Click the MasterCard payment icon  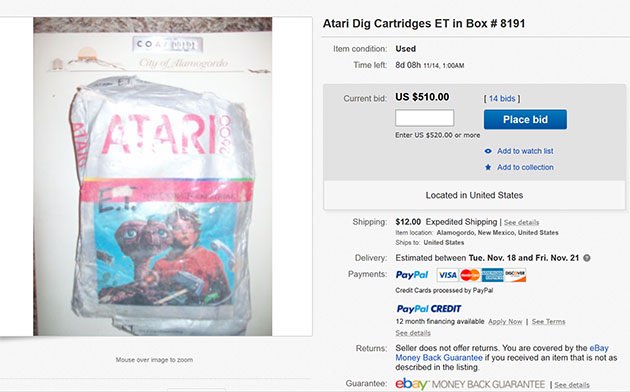(x=470, y=275)
